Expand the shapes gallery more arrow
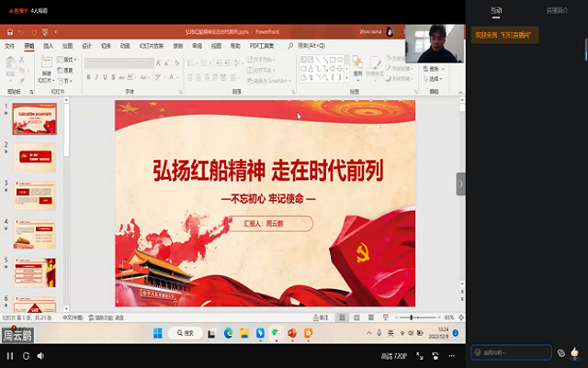The image size is (588, 368). pos(347,77)
